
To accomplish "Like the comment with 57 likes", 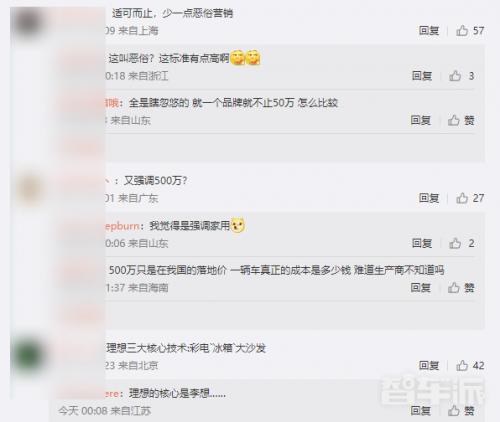I will click(x=470, y=31).
